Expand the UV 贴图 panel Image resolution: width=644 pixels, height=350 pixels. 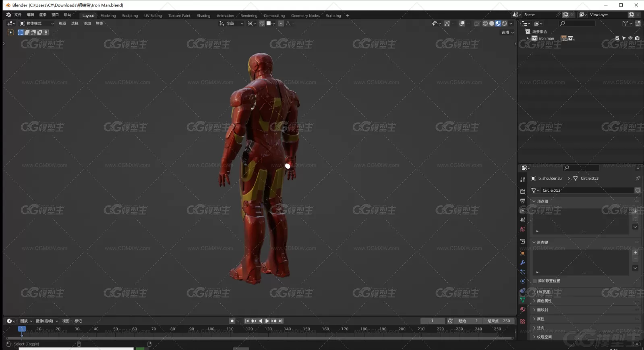click(542, 292)
